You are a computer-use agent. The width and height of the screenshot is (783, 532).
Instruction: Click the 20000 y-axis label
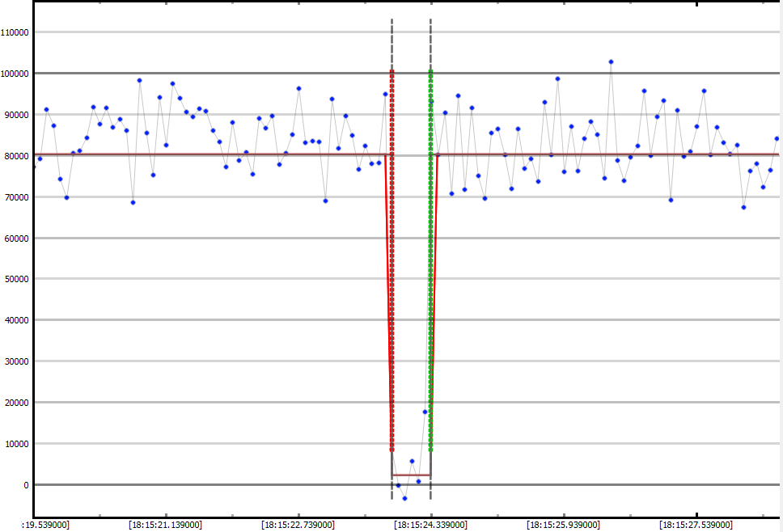click(17, 403)
